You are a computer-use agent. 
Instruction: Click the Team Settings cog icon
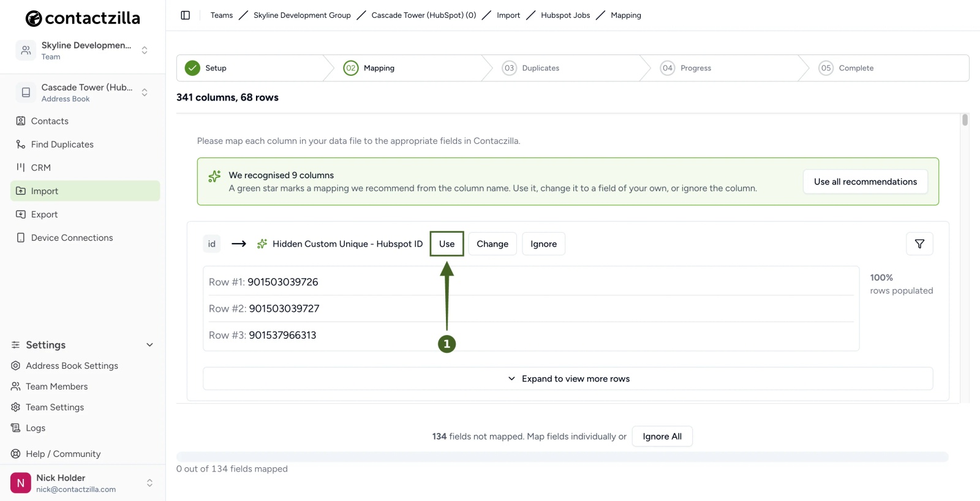16,407
